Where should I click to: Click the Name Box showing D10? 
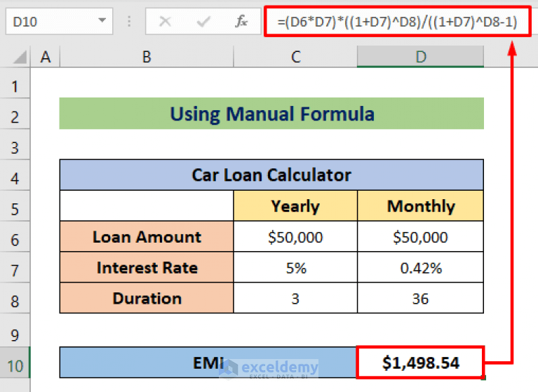59,22
